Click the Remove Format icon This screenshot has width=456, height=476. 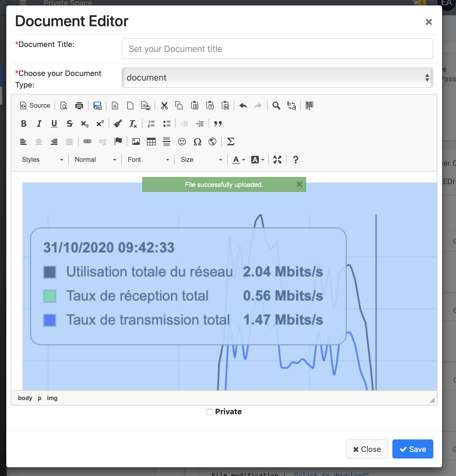pyautogui.click(x=133, y=124)
